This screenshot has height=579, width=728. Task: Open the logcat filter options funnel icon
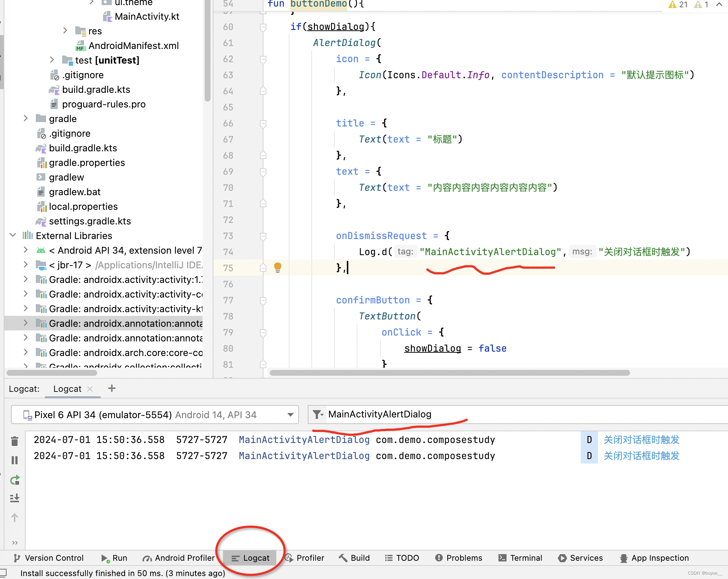317,414
